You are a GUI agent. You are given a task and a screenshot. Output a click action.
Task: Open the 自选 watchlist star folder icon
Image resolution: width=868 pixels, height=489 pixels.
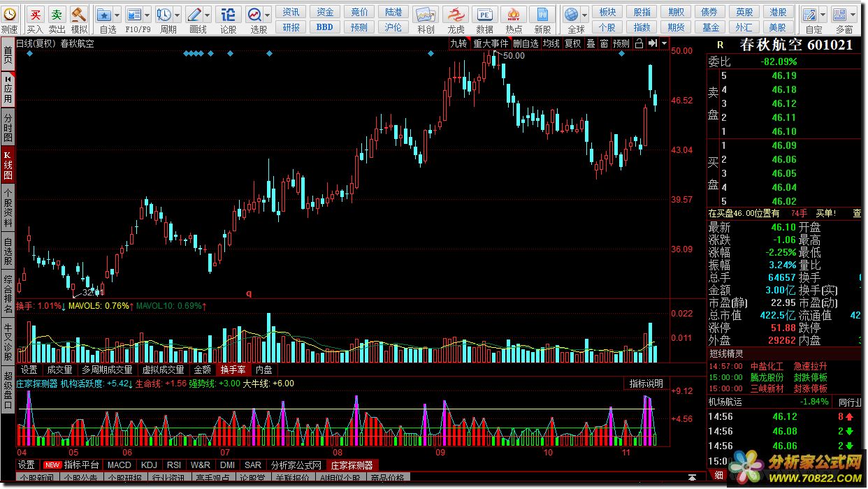(x=103, y=14)
